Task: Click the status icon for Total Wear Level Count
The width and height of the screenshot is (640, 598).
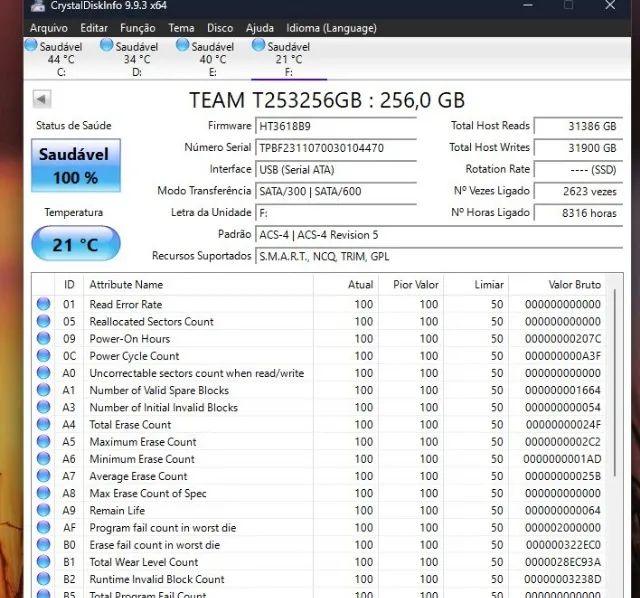Action: click(x=43, y=562)
